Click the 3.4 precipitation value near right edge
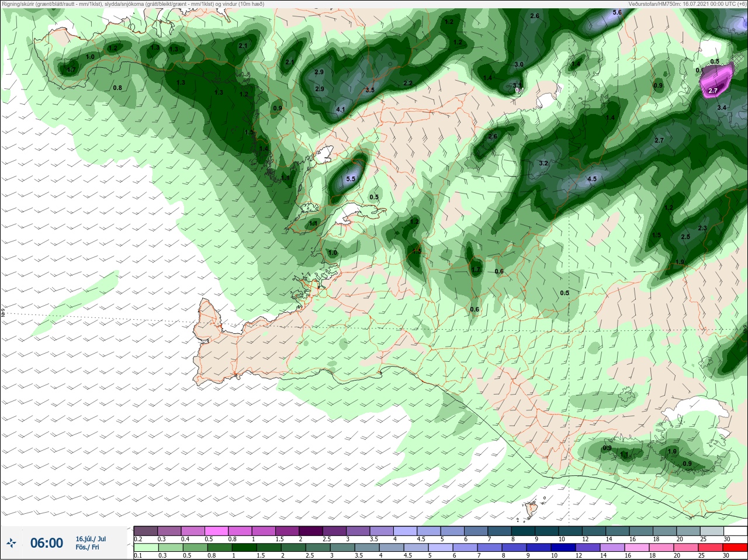This screenshot has width=748, height=560. [722, 108]
